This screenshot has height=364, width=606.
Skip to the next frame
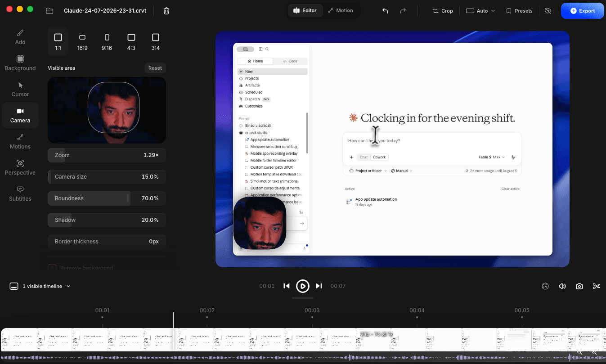point(319,286)
